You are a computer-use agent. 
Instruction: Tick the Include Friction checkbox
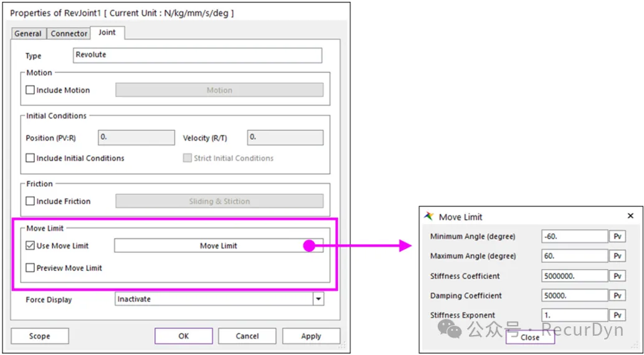click(31, 202)
